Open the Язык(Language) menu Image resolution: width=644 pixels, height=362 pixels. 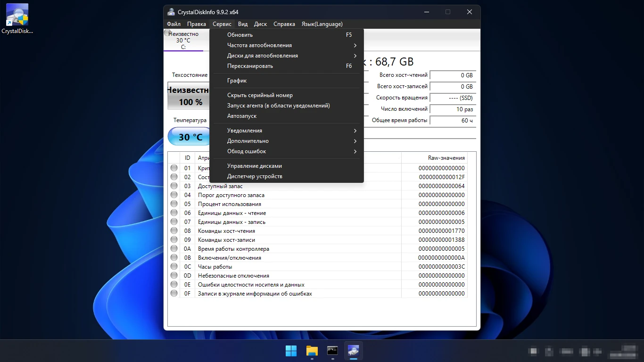pyautogui.click(x=322, y=24)
